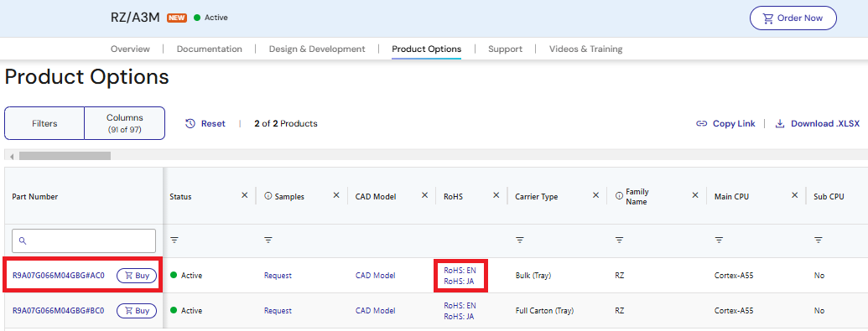Open part R9A07G066M04GBG#BC0
The width and height of the screenshot is (868, 331).
[58, 311]
